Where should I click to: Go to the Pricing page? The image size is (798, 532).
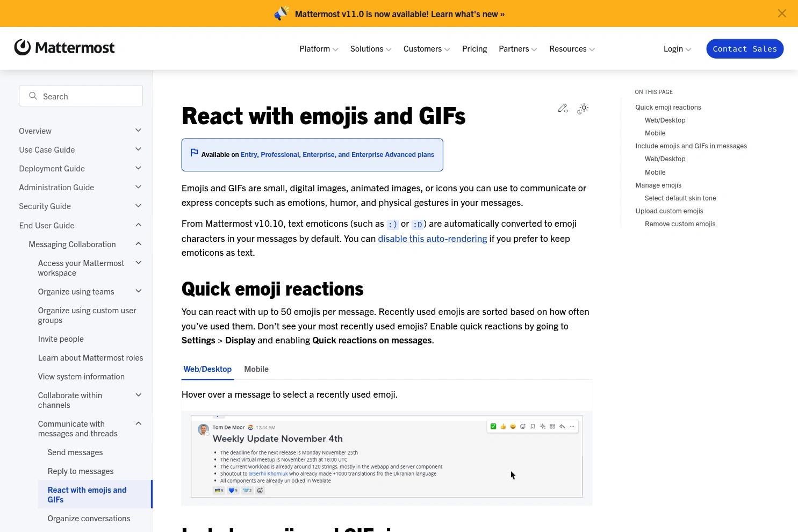coord(475,49)
